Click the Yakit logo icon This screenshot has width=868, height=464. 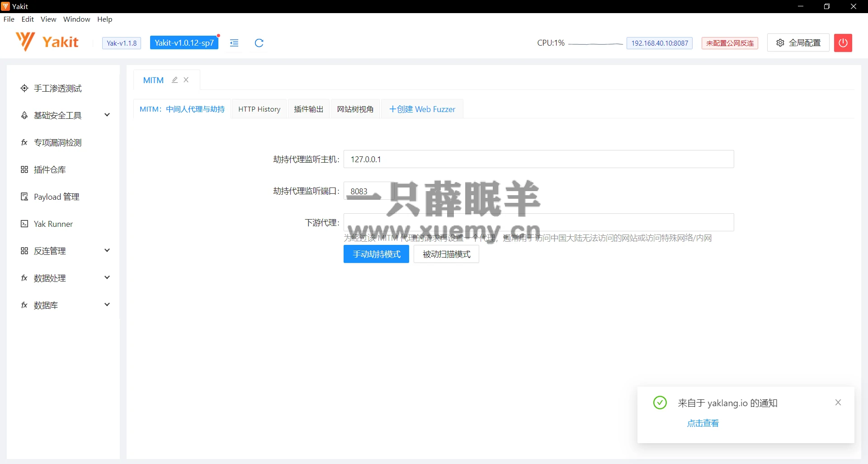pyautogui.click(x=25, y=42)
